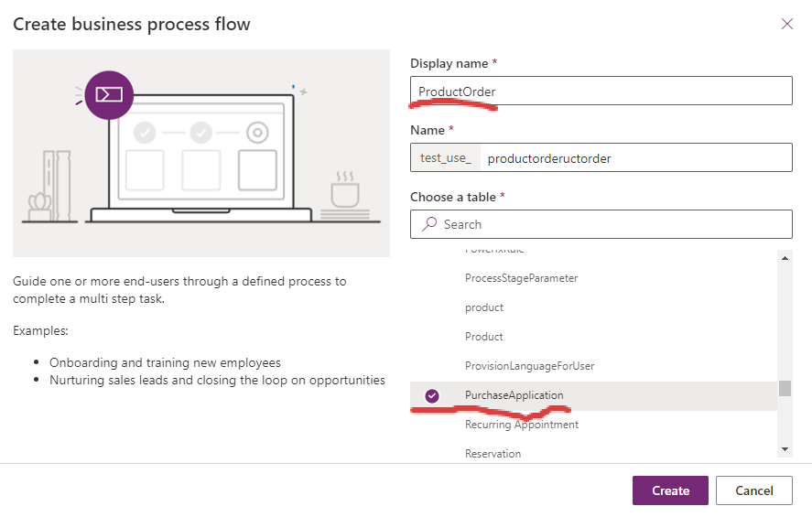
Task: Choose the capitalized Product table
Action: coord(484,337)
